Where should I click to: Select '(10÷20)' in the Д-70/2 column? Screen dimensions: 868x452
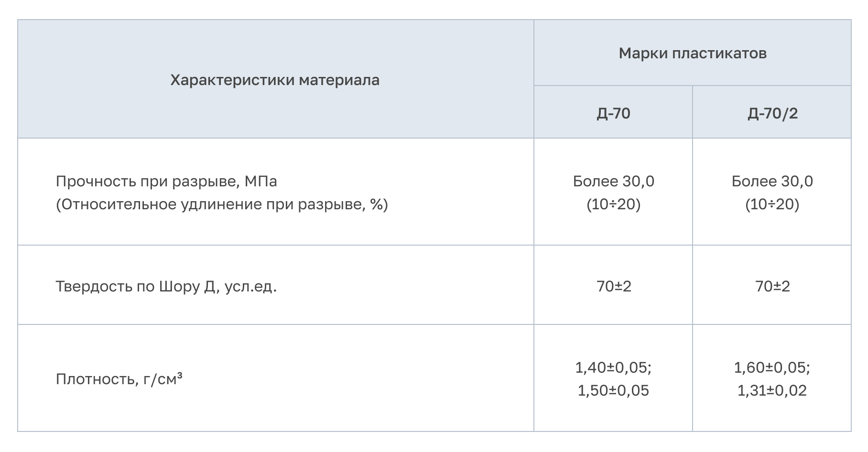(x=772, y=204)
